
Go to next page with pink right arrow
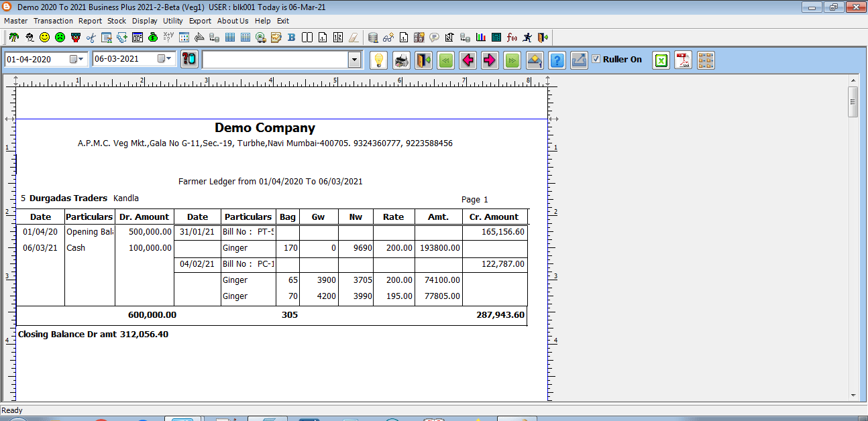490,60
